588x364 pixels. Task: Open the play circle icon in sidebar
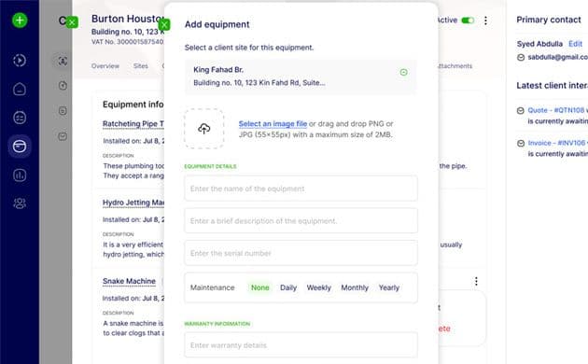20,61
